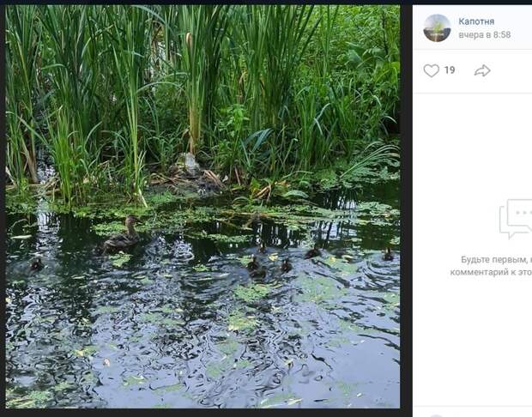Viewport: 532px width, 417px height.
Task: Click the rightmost duckling near photo edge
Action: [388, 254]
